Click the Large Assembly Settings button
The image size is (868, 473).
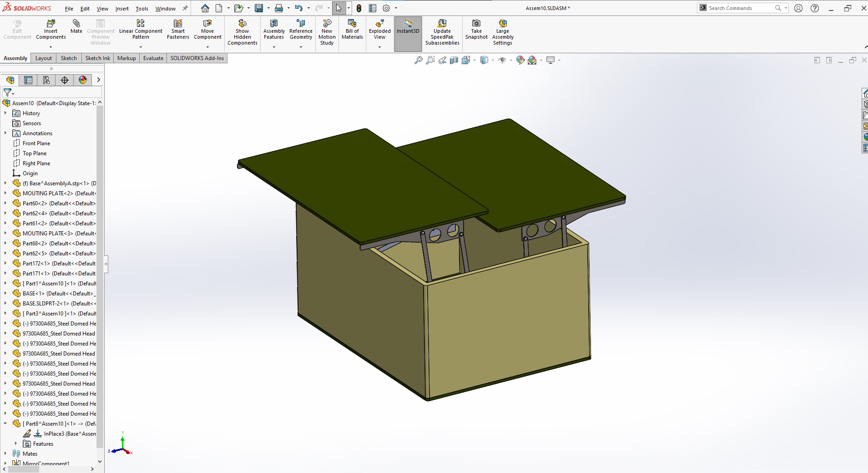[503, 24]
